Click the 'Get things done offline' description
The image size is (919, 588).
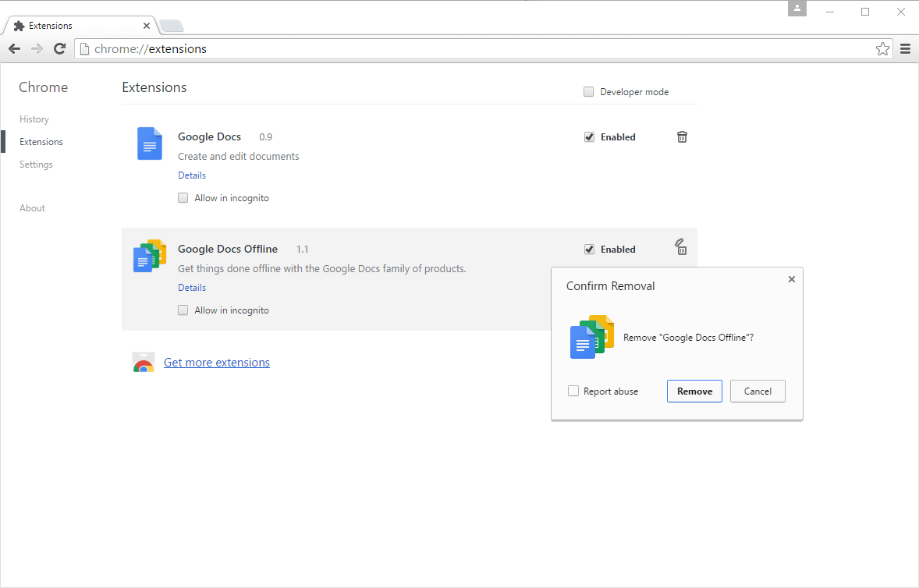322,269
